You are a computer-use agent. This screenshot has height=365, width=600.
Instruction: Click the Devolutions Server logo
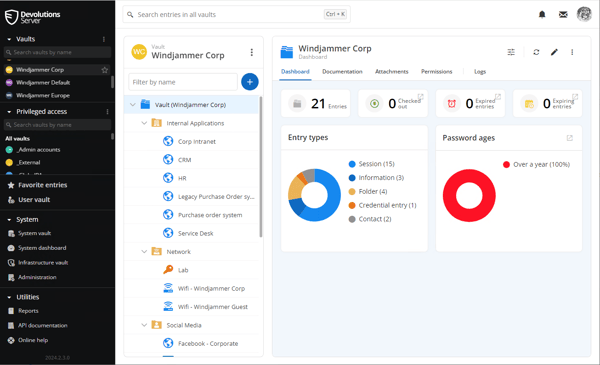point(33,17)
